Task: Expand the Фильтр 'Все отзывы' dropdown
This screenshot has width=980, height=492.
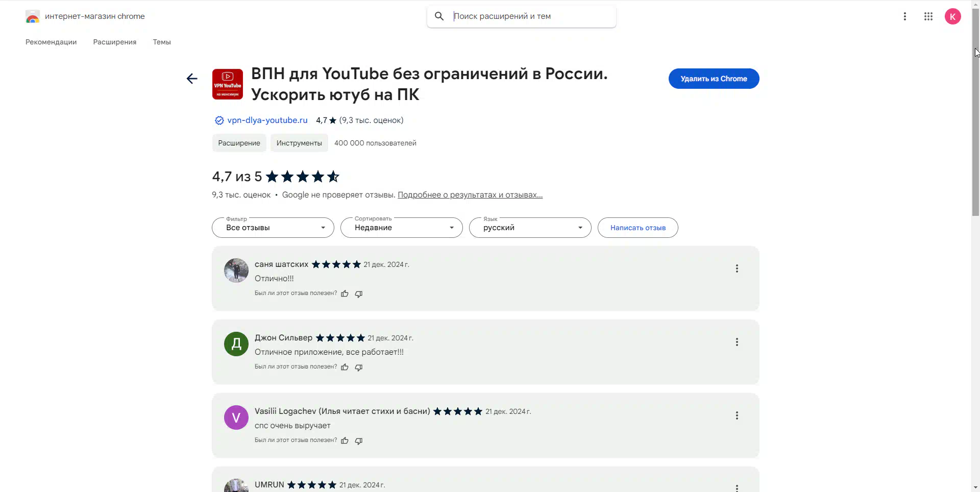Action: (273, 228)
